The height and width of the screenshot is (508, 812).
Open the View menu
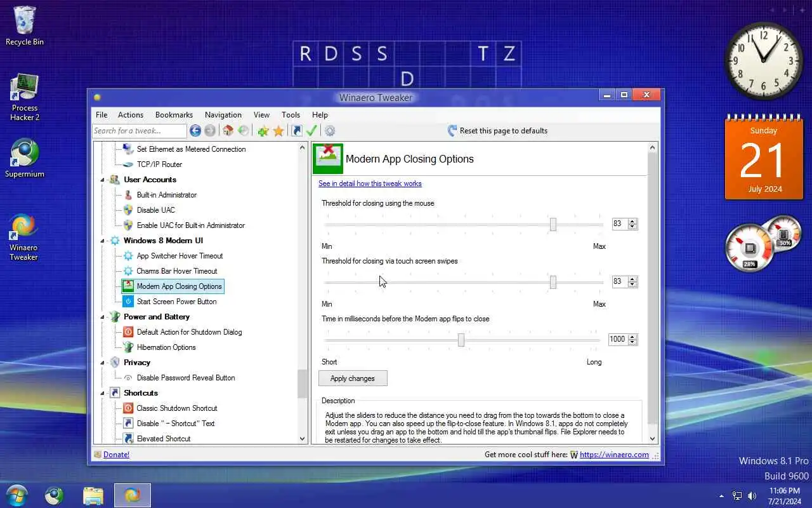[x=262, y=115]
